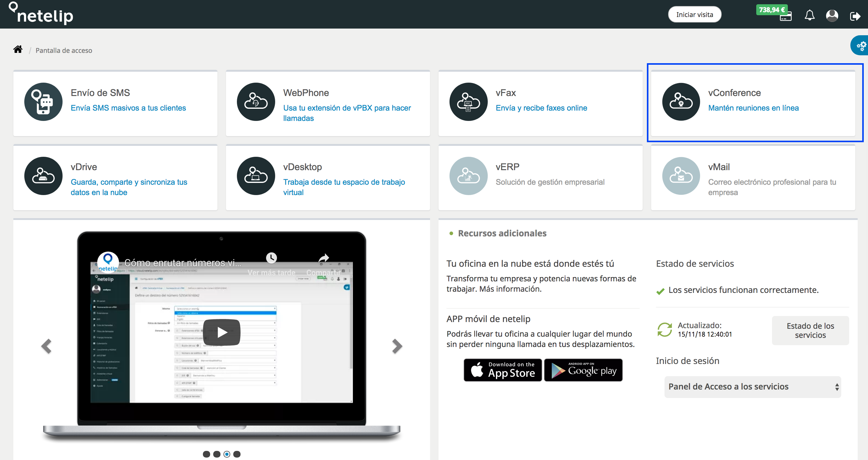
Task: Select the fourth carousel dot
Action: tap(237, 454)
